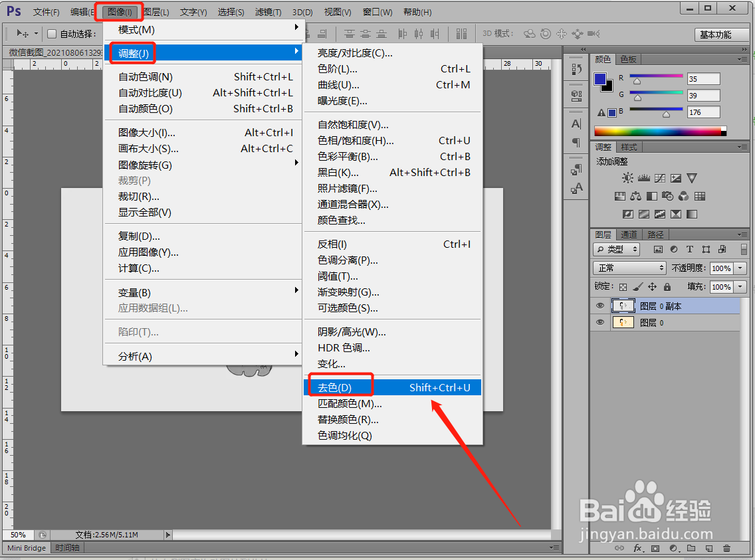Open the Mini Bridge panel tab
Screen dimensions: 755x560
pyautogui.click(x=27, y=547)
